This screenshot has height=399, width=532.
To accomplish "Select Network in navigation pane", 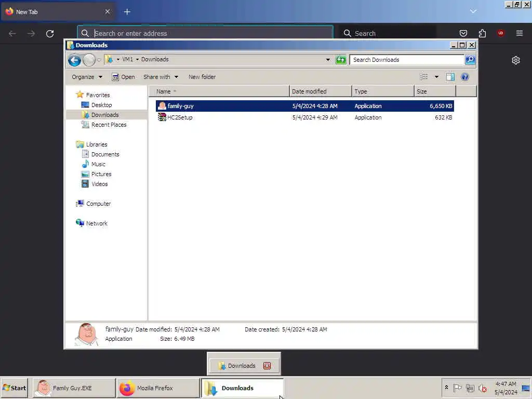I will coord(97,223).
